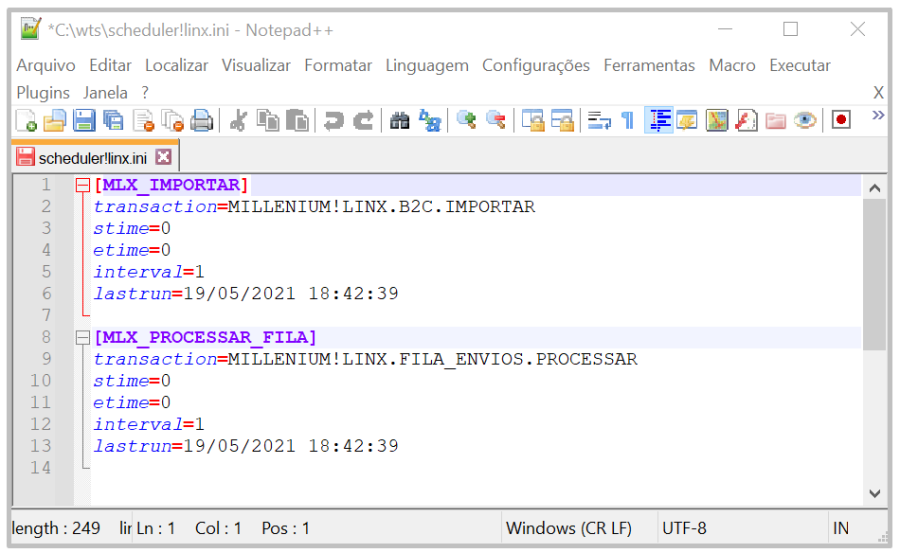Save all files with the stacked diskettes icon
900x553 pixels.
pos(114,121)
